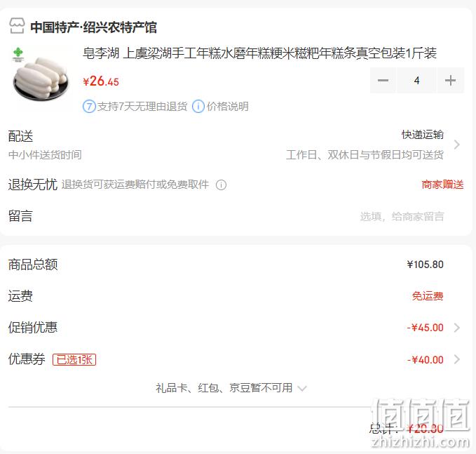Click the -¥40.00 coupon discount amount

click(x=425, y=360)
